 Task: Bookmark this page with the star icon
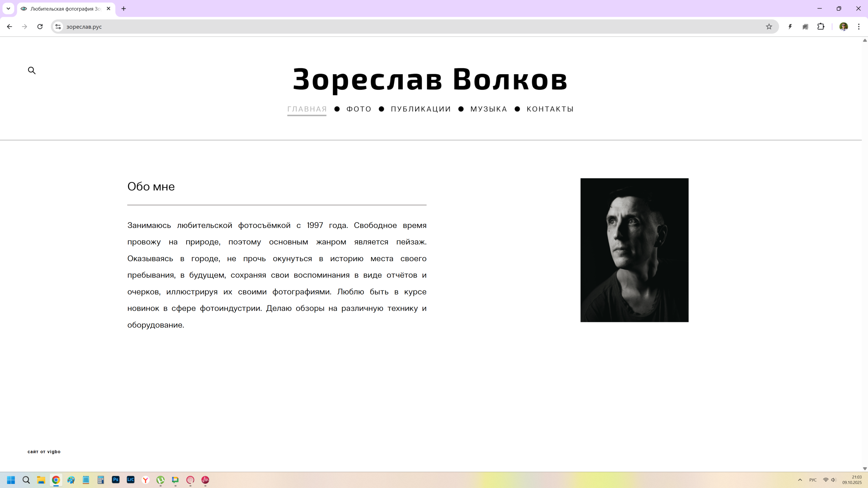coord(769,27)
